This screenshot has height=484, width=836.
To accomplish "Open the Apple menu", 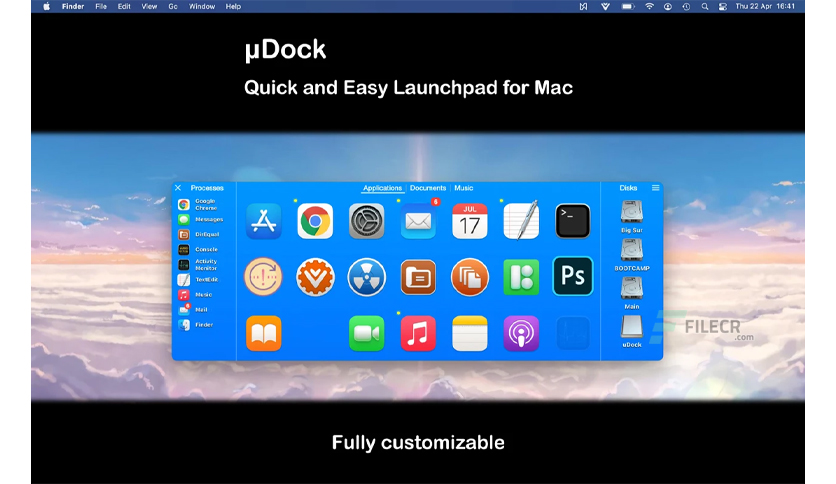I will pyautogui.click(x=46, y=6).
